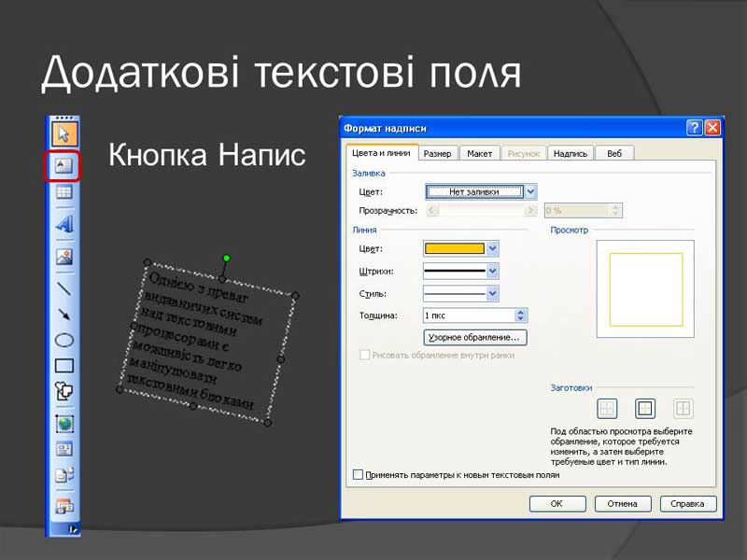The width and height of the screenshot is (747, 560).
Task: Pick the straight Line drawing tool
Action: (x=63, y=287)
